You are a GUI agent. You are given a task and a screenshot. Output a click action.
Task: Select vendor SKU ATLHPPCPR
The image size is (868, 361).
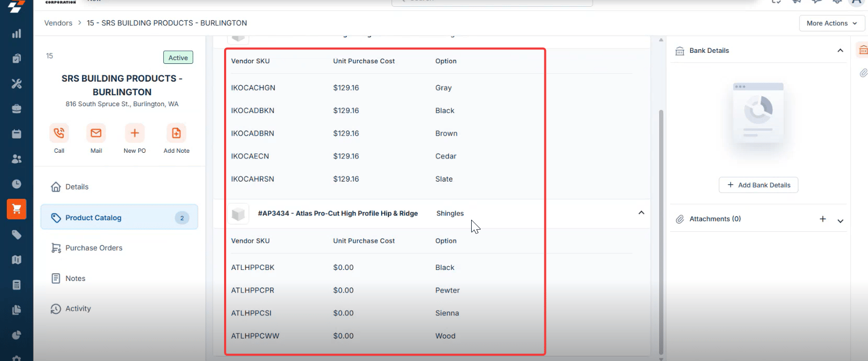coord(253,290)
